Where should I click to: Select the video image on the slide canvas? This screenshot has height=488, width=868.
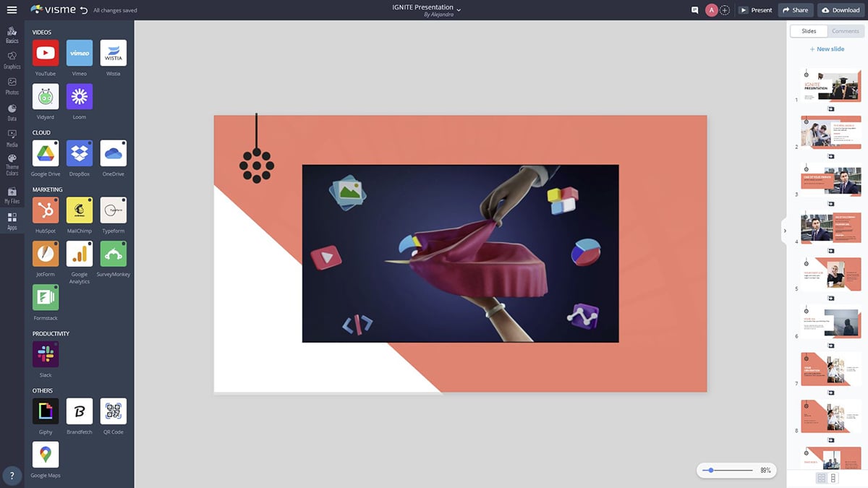[460, 253]
